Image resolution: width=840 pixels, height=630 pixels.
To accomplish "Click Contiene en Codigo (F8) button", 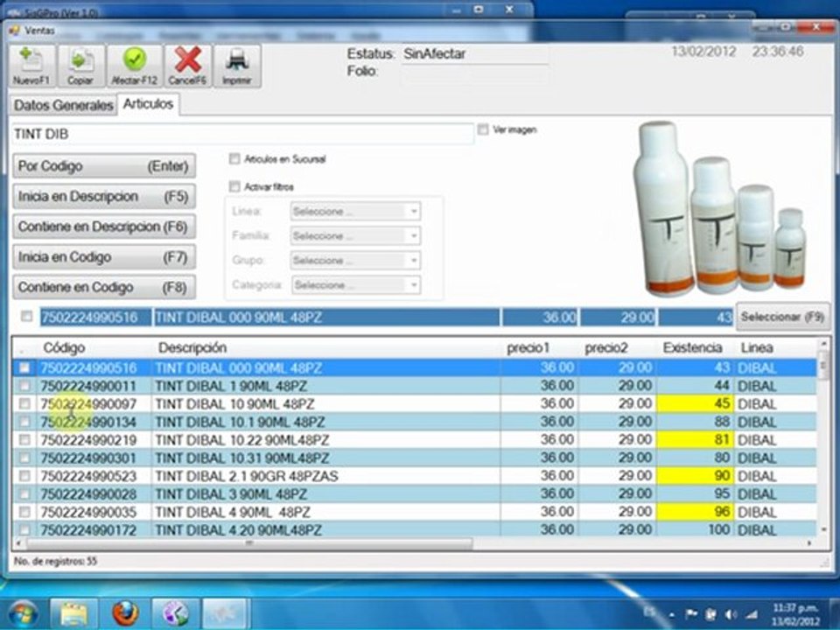I will point(104,287).
